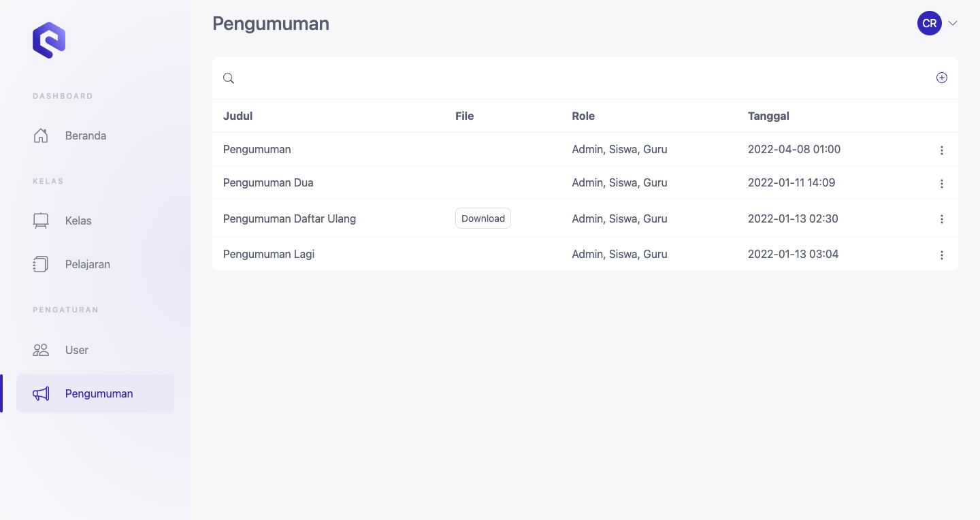Click the User people icon
This screenshot has height=520, width=980.
coord(41,350)
